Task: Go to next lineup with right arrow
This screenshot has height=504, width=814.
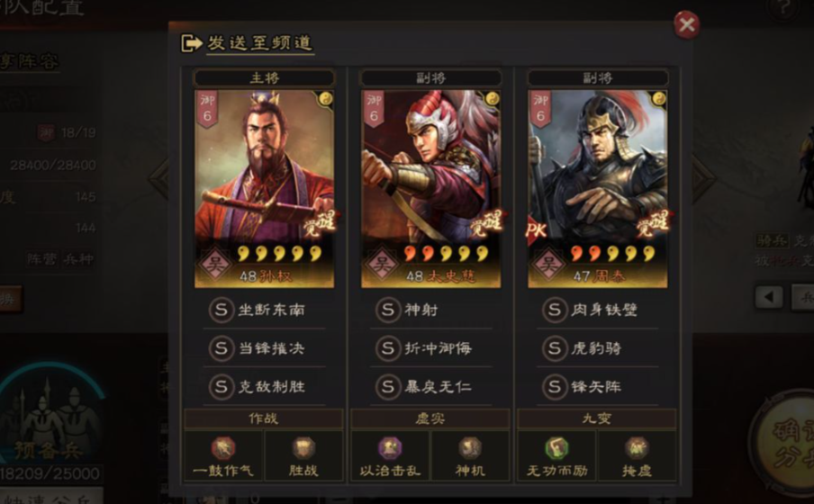Action: (704, 178)
